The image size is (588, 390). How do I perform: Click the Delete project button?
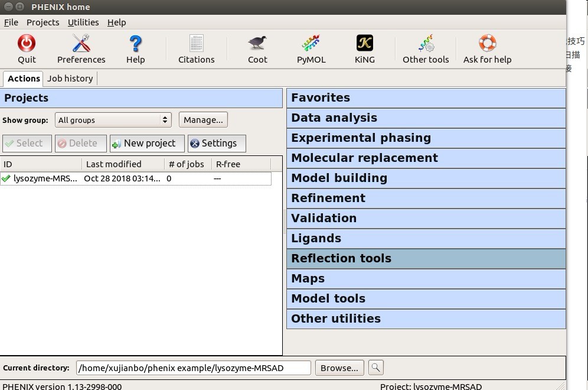click(81, 144)
